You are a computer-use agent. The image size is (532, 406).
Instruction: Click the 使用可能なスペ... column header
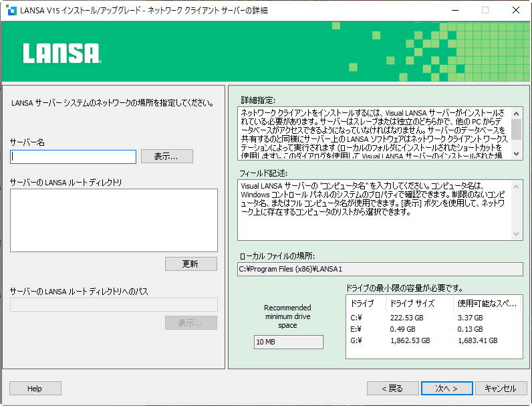tap(487, 304)
